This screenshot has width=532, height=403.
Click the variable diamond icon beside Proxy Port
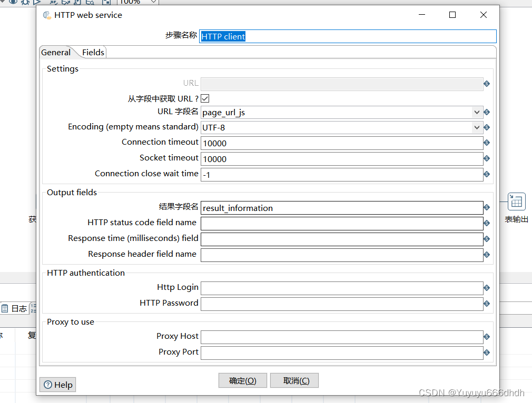[x=486, y=352]
